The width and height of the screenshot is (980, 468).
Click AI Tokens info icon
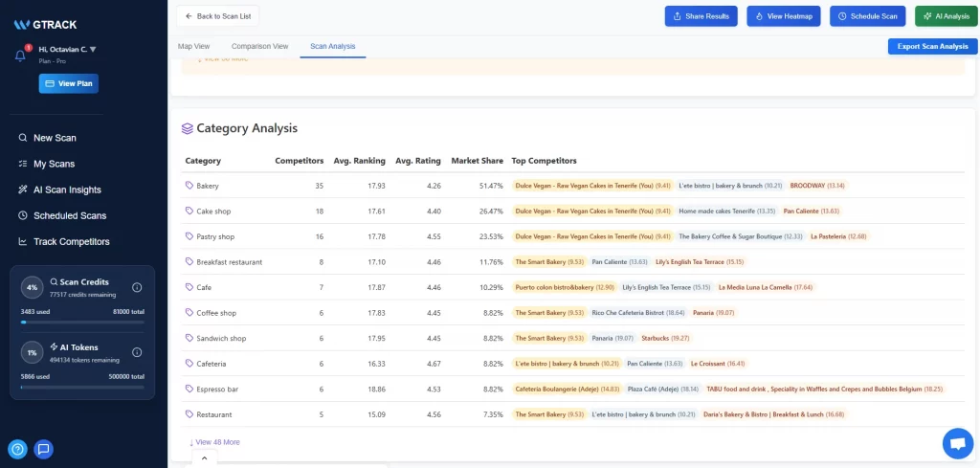pos(137,352)
